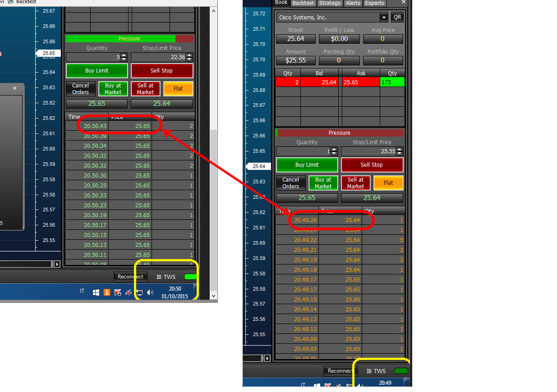The width and height of the screenshot is (557, 392).
Task: Click the Java update tray icon
Action: tap(107, 292)
